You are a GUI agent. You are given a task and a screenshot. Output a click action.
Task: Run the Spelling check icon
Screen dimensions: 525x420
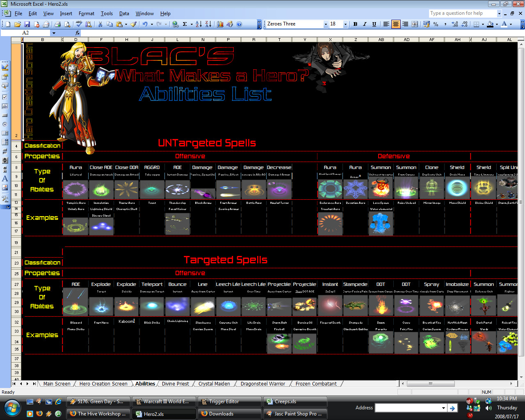coord(79,24)
